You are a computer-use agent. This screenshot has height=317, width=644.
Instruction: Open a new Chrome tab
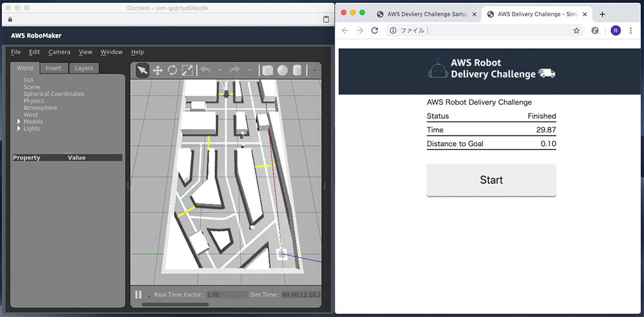(602, 14)
